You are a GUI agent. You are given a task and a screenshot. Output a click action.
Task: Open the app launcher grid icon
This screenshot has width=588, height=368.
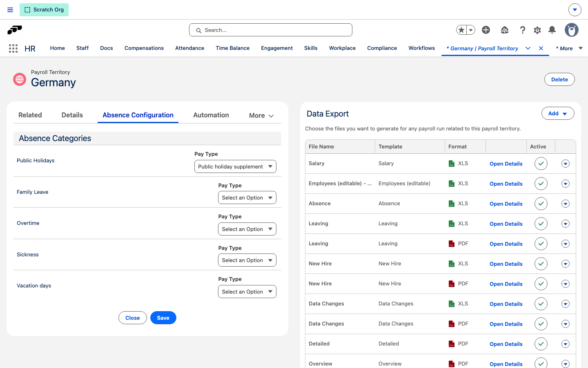(x=13, y=49)
